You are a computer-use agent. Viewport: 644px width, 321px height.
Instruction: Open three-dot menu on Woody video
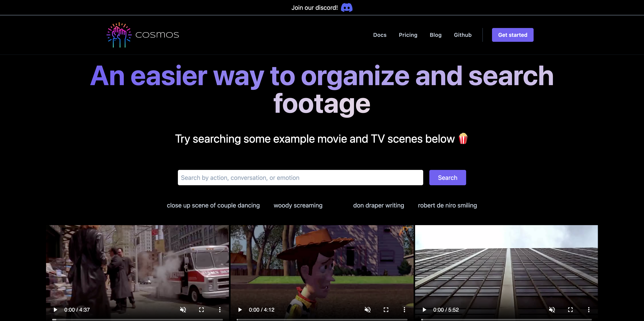[404, 310]
